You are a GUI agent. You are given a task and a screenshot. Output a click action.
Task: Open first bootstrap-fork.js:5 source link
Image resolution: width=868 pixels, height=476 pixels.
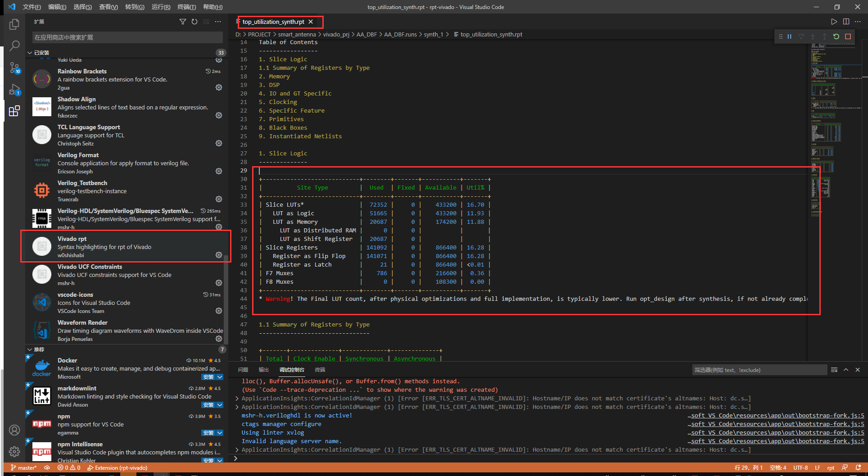(x=776, y=416)
